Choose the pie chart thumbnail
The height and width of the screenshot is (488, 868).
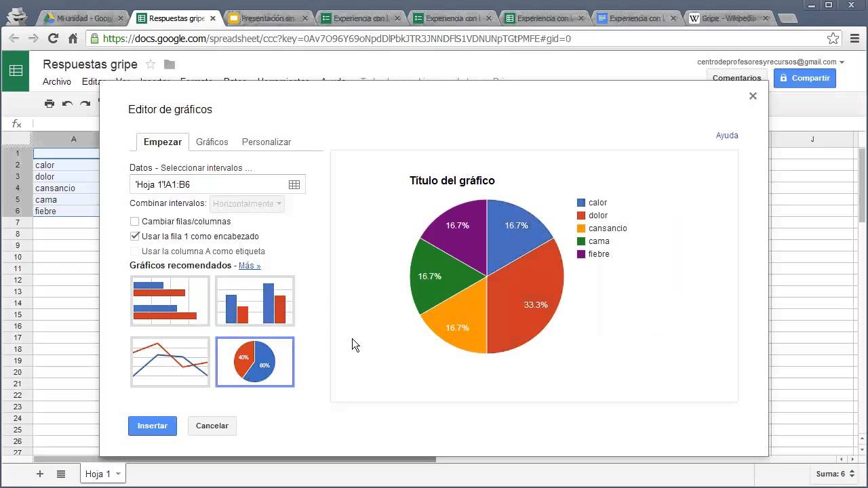click(x=255, y=362)
